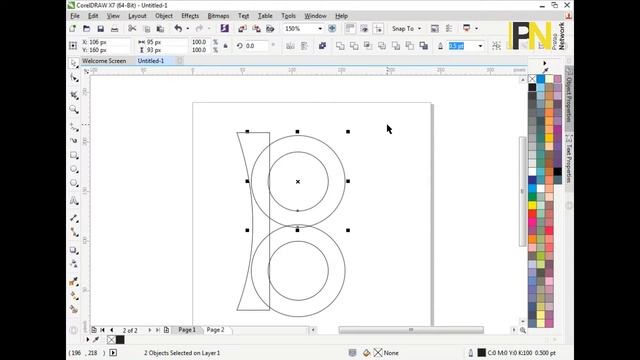Select the Pick tool in the toolbox
640x360 pixels.
click(74, 64)
